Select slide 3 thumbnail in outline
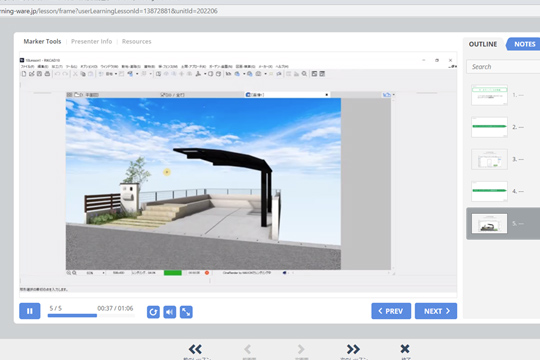 point(489,159)
